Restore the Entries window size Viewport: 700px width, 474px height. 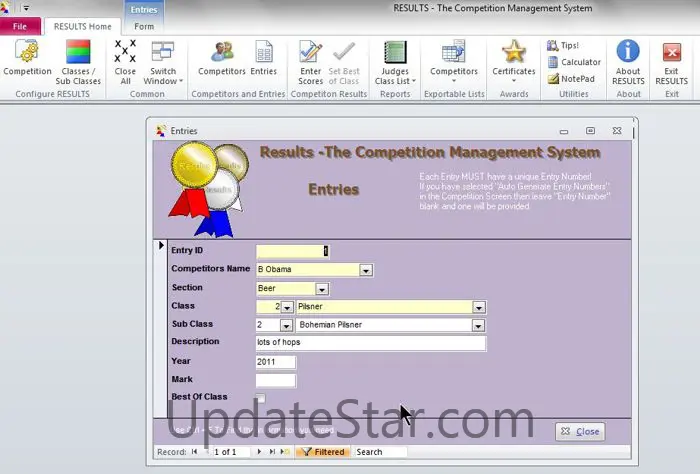click(590, 130)
